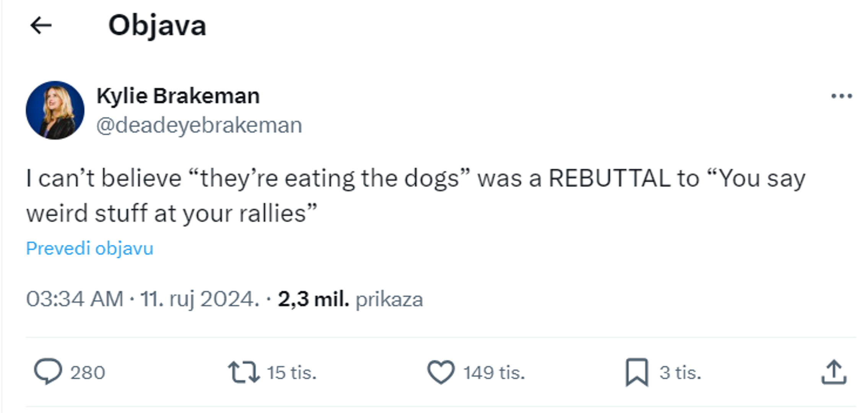This screenshot has width=868, height=413.
Task: Click the 280 replies count
Action: pyautogui.click(x=88, y=372)
